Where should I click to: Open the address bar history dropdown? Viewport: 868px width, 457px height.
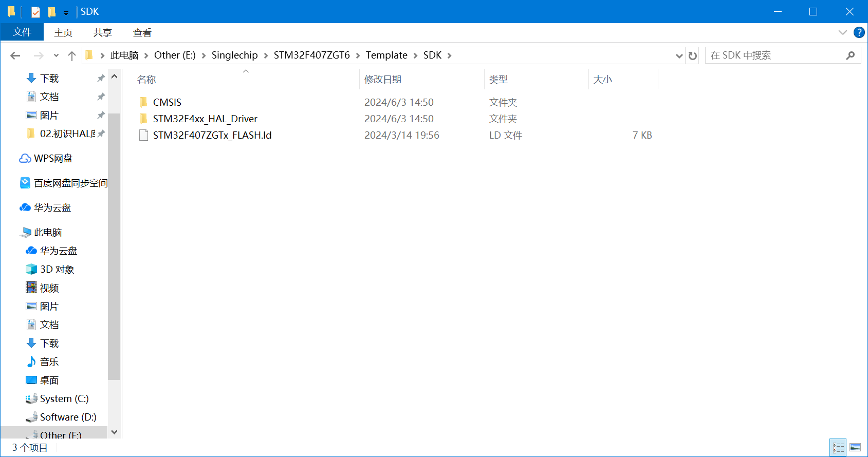tap(679, 55)
